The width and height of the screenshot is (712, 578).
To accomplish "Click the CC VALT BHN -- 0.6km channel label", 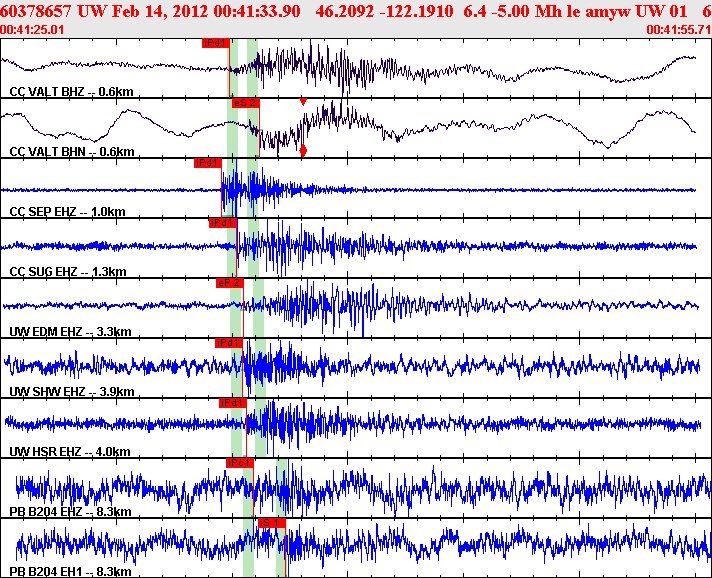I will (x=72, y=152).
